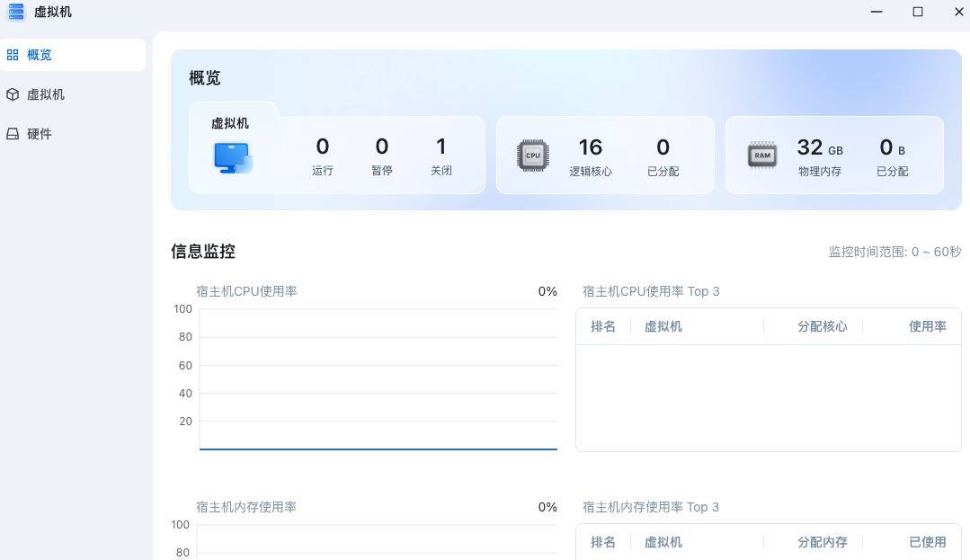Viewport: 970px width, 560px height.
Task: Click the 宿主机内存使用率 Top 3 title
Action: 651,507
